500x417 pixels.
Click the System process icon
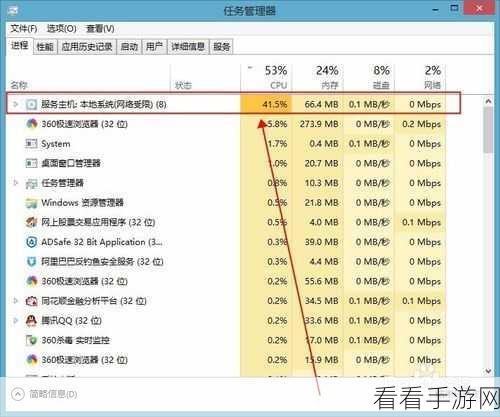click(31, 144)
